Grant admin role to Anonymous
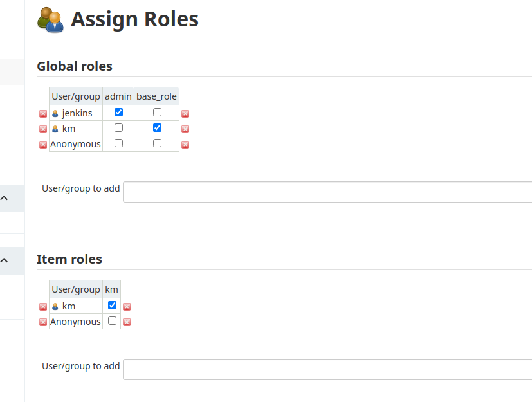 [x=118, y=143]
